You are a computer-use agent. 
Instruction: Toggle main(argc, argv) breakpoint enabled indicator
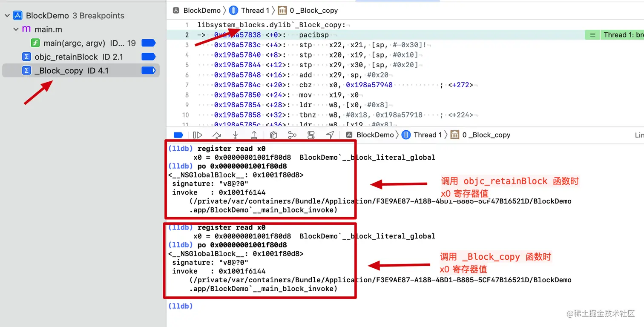148,43
